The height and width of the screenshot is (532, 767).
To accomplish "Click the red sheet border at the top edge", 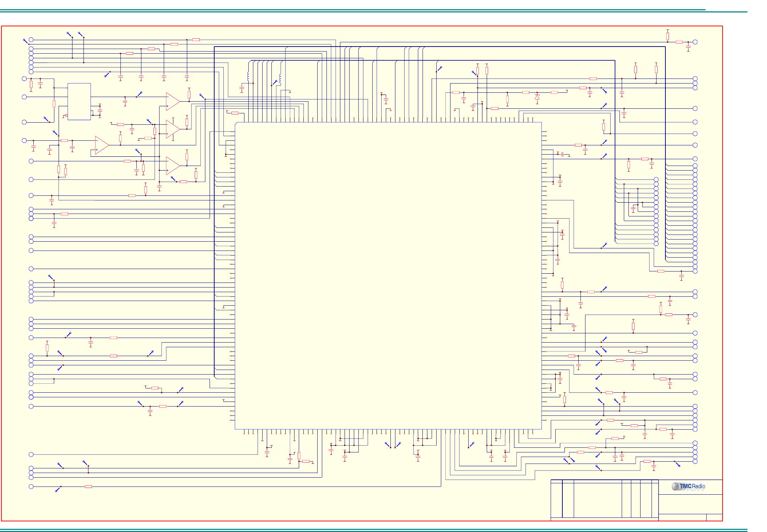I will [355, 26].
